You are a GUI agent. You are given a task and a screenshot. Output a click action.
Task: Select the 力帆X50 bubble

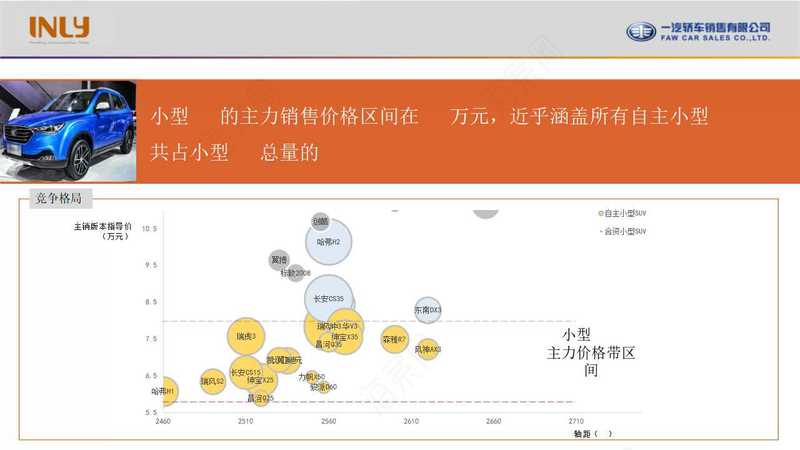(x=312, y=377)
